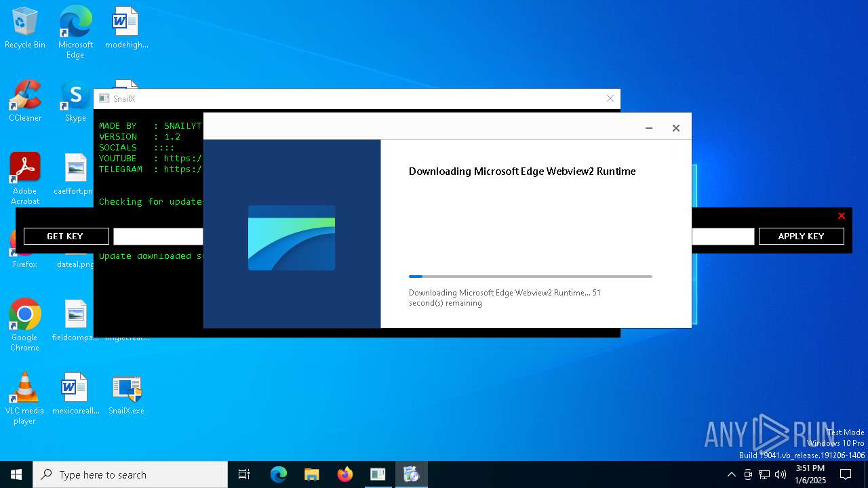Open the network status tray icon
This screenshot has width=868, height=488.
click(764, 474)
